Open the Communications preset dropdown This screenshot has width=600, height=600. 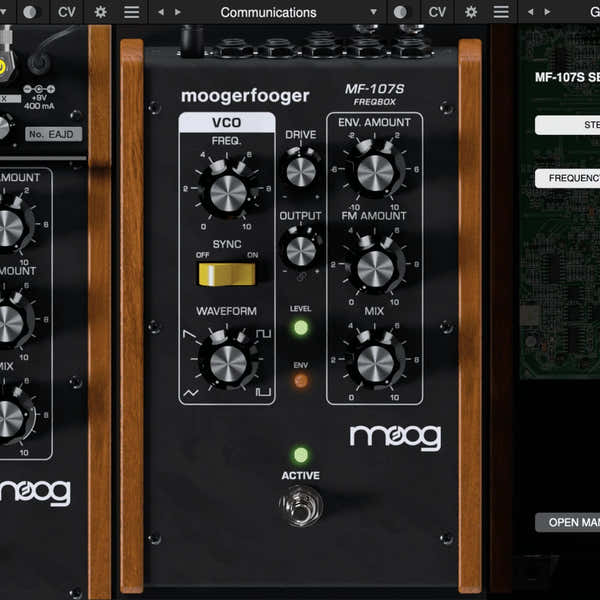coord(268,12)
